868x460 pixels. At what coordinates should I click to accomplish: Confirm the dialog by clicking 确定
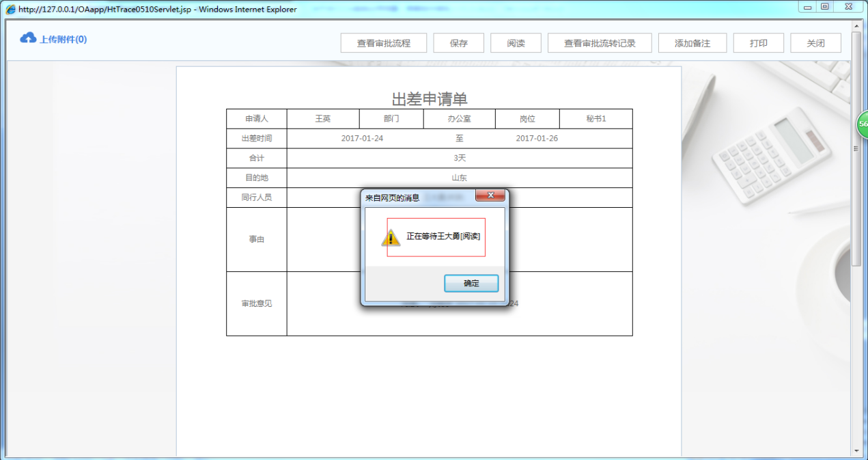(x=471, y=283)
